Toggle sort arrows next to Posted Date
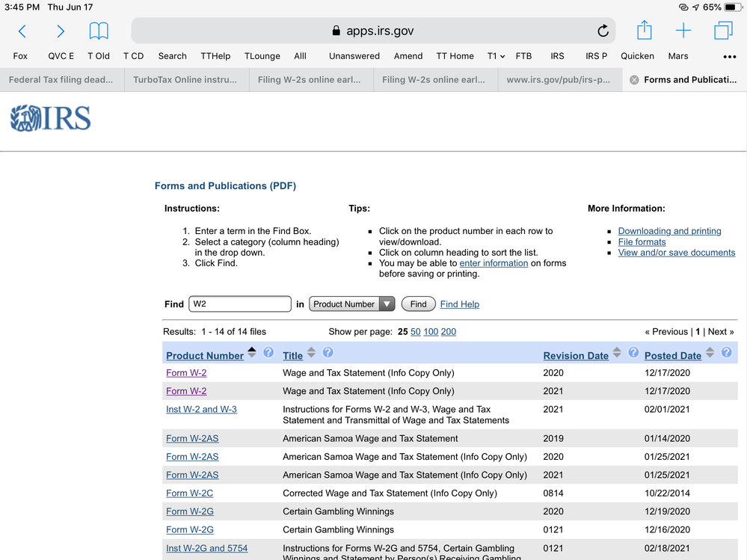Viewport: 747px width, 560px height. pos(710,352)
